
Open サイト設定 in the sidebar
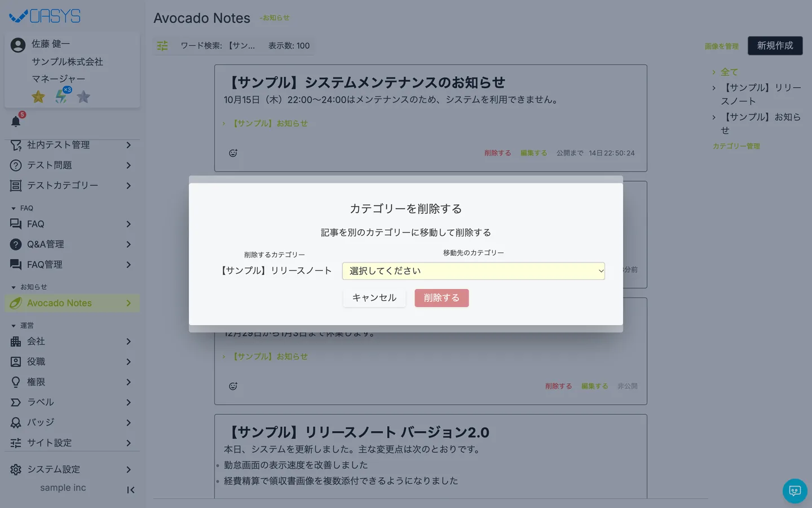point(72,443)
